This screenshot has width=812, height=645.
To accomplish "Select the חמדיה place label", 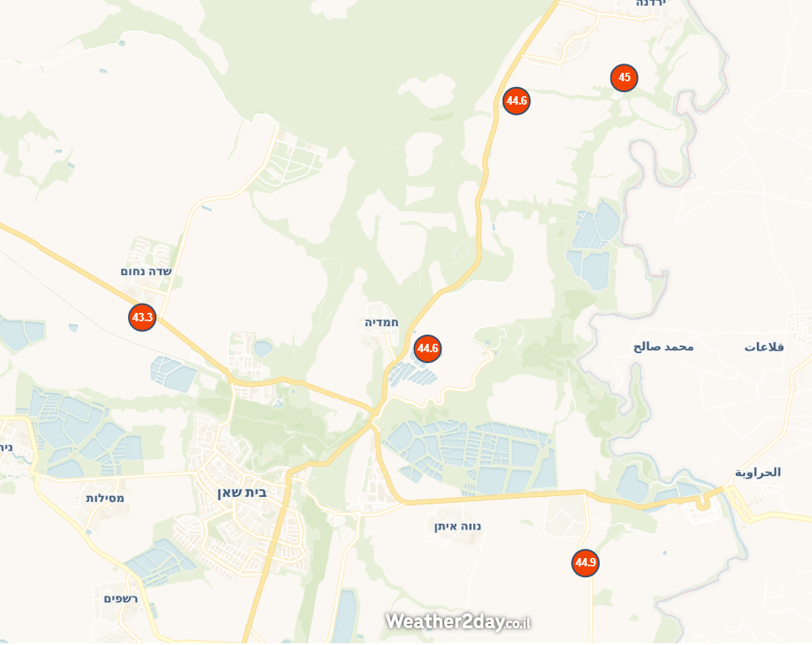I will coord(381,322).
